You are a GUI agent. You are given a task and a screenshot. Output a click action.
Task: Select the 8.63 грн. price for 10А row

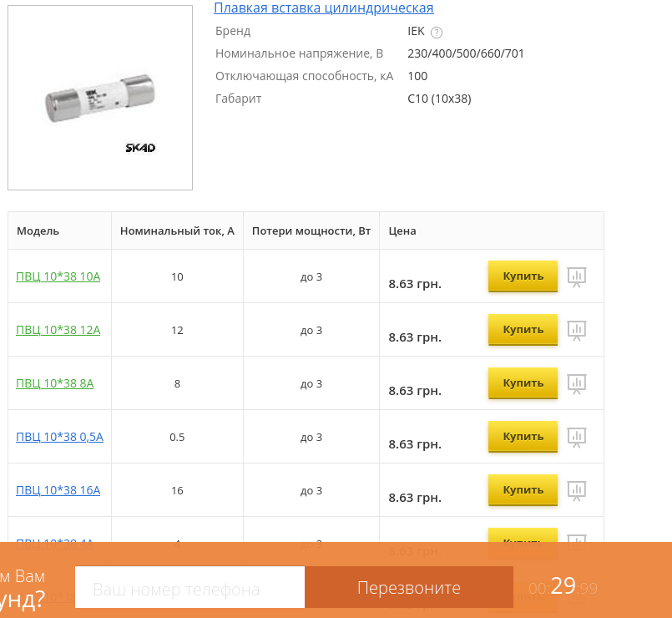[x=415, y=284]
